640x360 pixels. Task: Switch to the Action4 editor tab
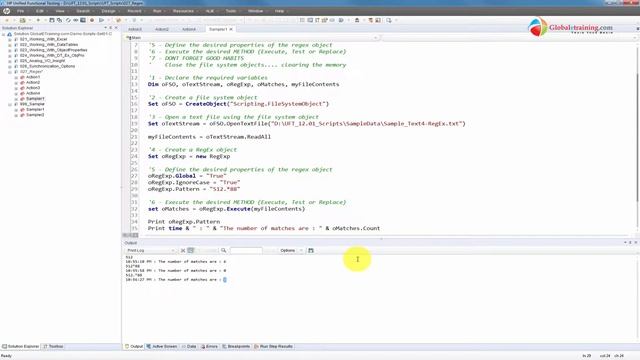(x=189, y=29)
